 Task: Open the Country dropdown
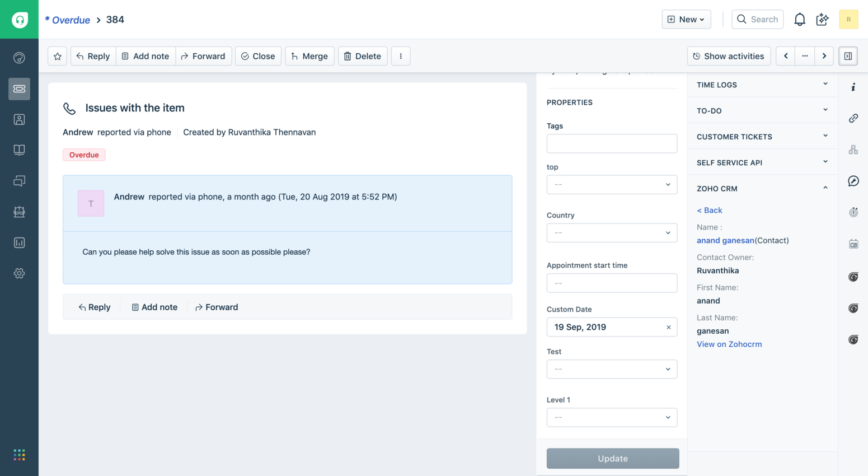click(612, 232)
